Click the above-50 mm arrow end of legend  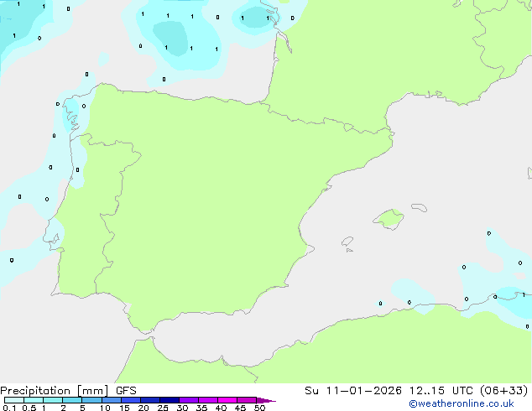click(266, 400)
